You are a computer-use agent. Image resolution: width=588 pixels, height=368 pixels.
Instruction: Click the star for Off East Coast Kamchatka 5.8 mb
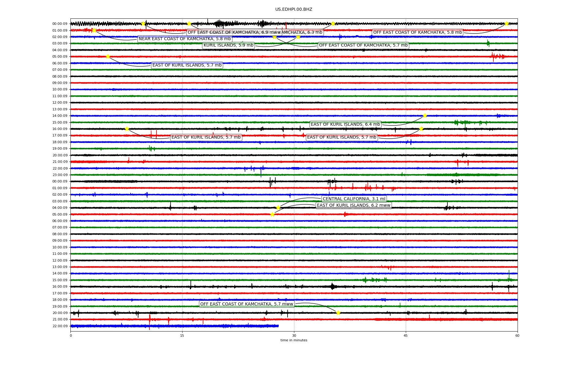[x=507, y=24]
